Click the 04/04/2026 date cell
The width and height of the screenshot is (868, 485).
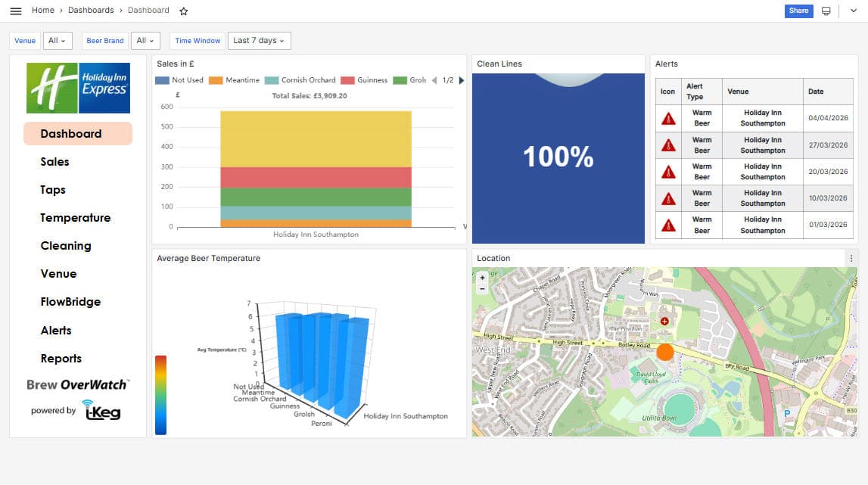click(x=828, y=118)
